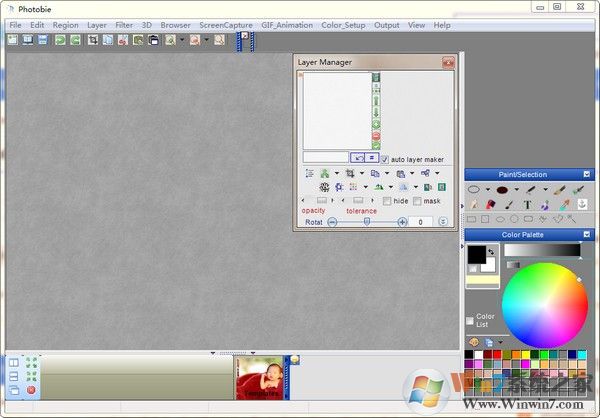Open the Filter menu
Viewport: 600px width, 418px height.
coord(124,25)
